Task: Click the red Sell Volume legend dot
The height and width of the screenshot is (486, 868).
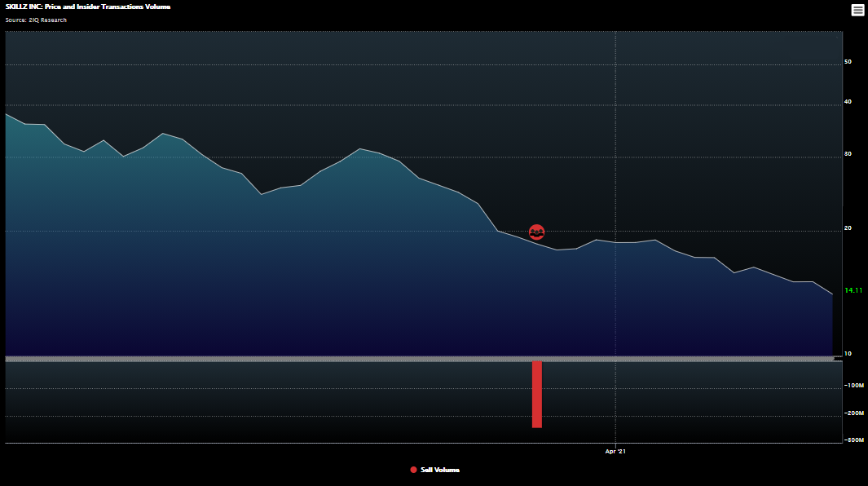Action: (413, 470)
